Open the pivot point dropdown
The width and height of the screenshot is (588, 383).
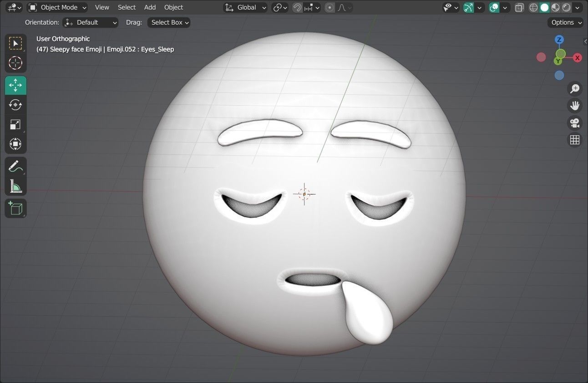coord(280,7)
